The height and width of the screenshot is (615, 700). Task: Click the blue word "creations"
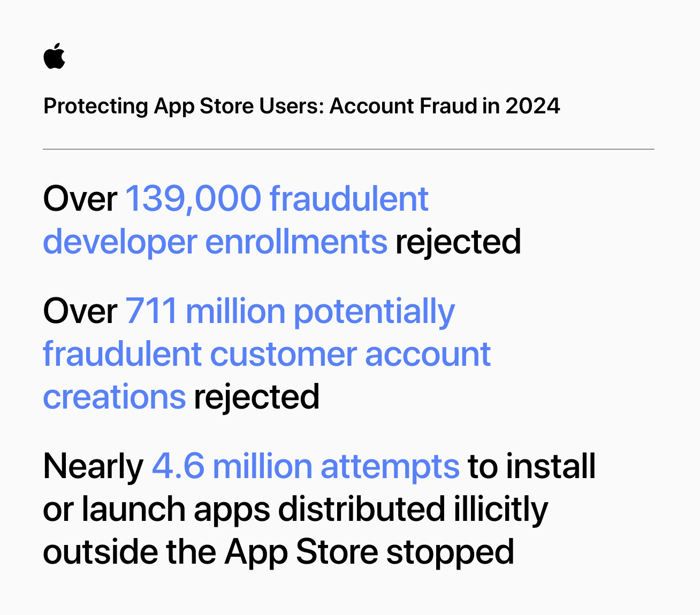pyautogui.click(x=114, y=397)
